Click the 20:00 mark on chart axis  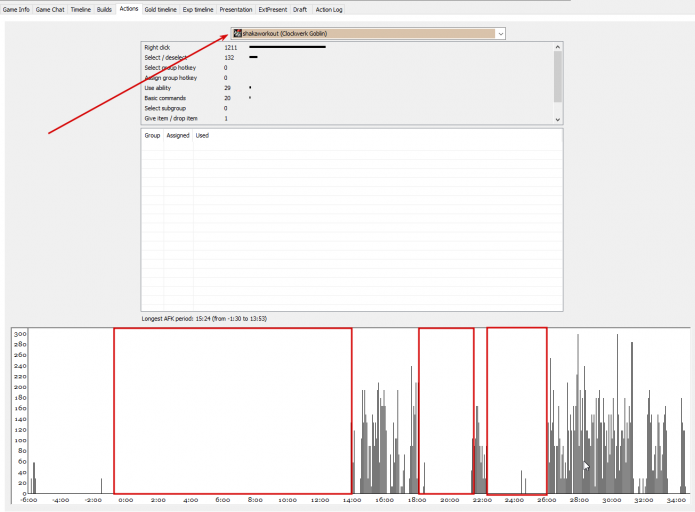click(x=449, y=500)
